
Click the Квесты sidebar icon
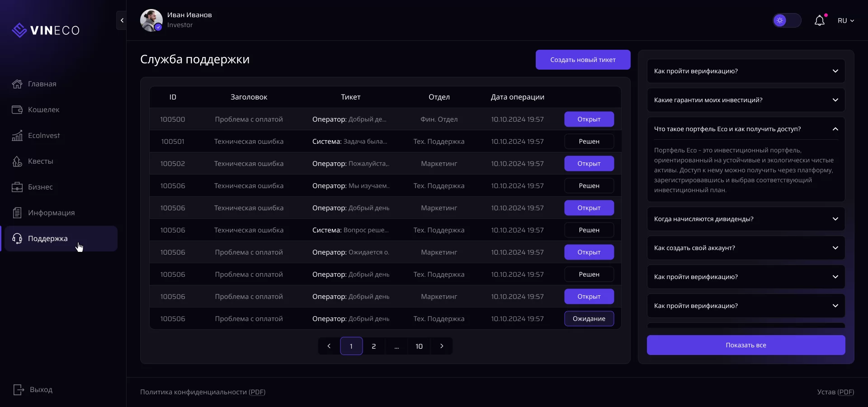click(x=17, y=161)
